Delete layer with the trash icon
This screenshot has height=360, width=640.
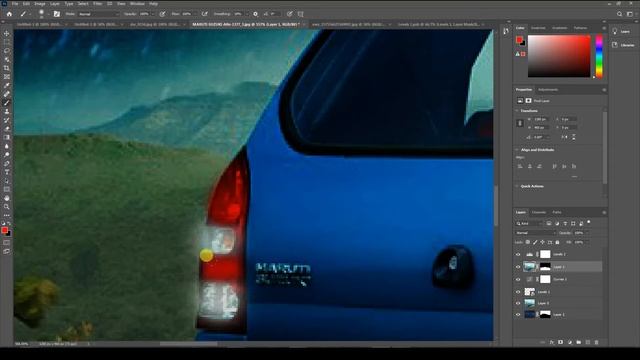pyautogui.click(x=596, y=342)
